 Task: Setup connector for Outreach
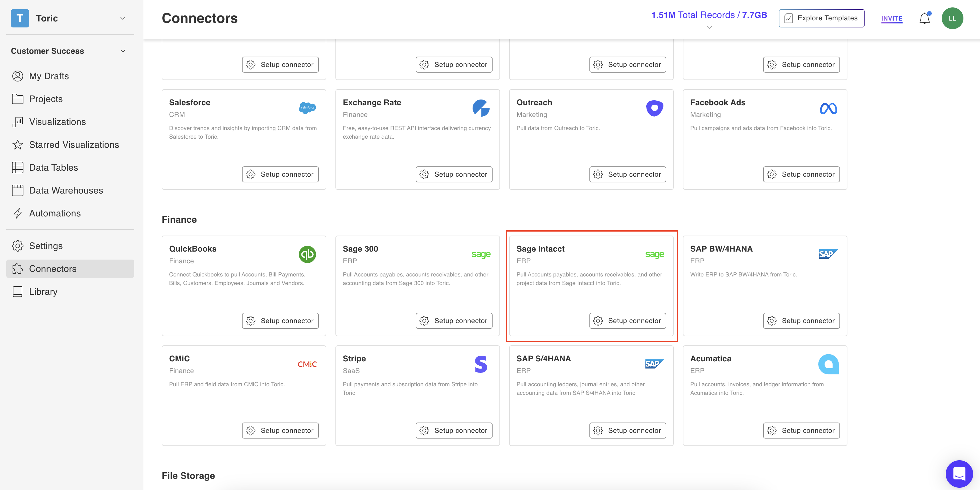628,174
